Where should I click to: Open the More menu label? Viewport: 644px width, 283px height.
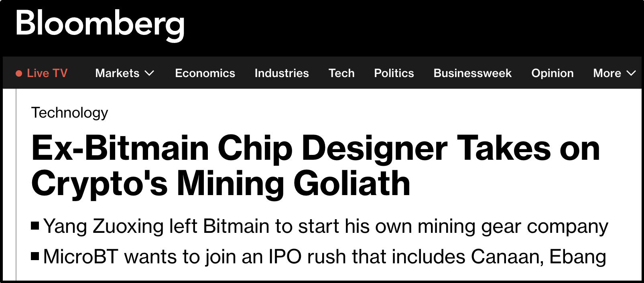pos(607,73)
